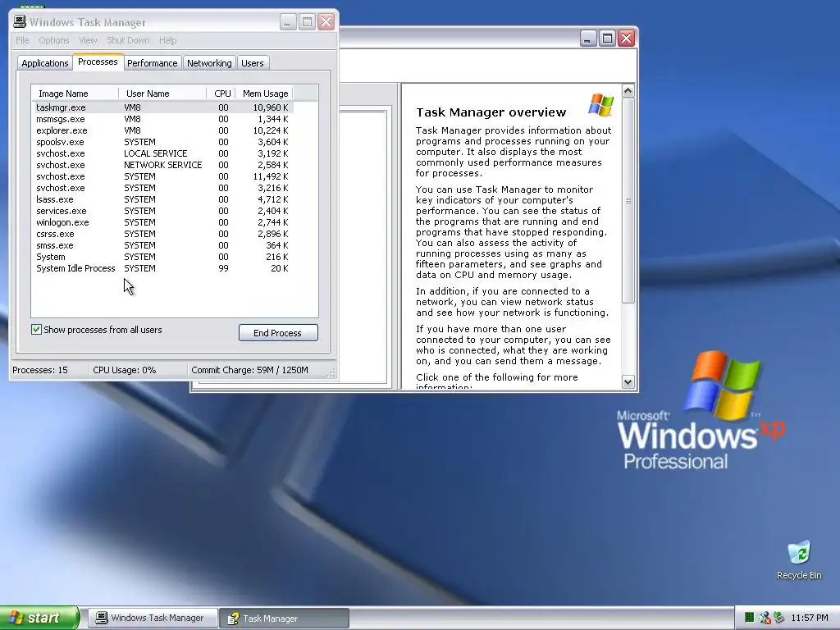The width and height of the screenshot is (840, 630).
Task: Select the spoolsv.exe process row
Action: click(162, 142)
